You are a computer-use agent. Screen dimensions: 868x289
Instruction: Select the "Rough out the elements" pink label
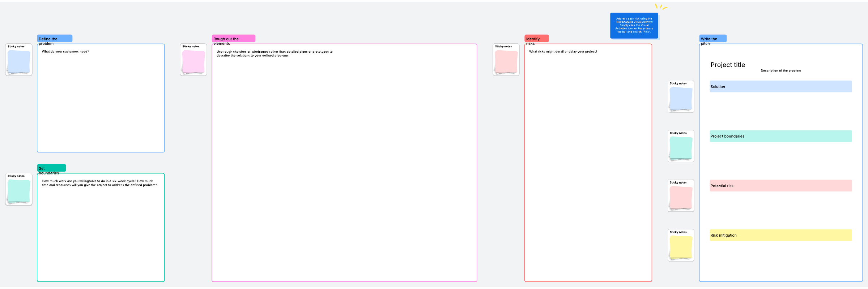[233, 39]
